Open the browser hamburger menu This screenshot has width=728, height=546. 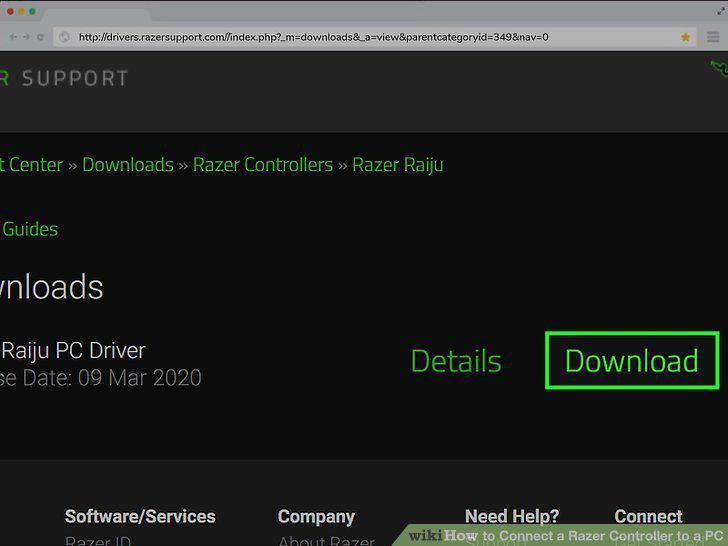pos(713,37)
